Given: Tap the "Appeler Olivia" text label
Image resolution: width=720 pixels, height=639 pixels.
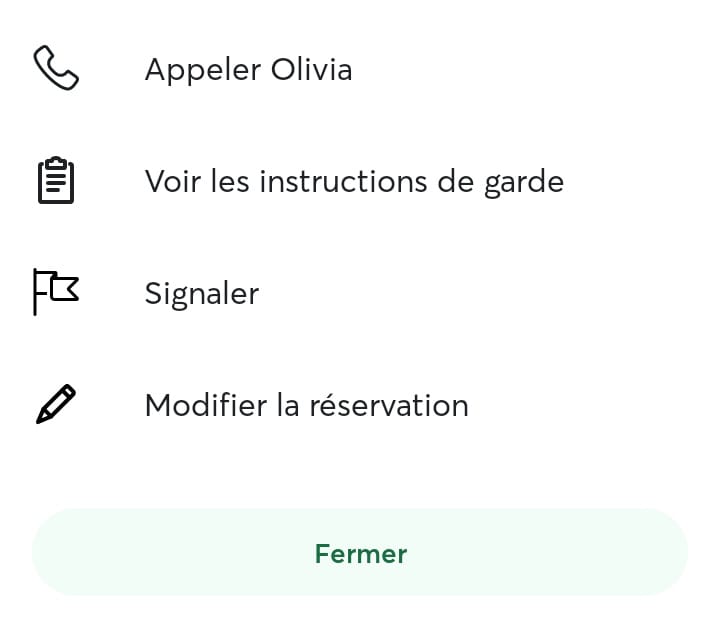Looking at the screenshot, I should pos(248,70).
